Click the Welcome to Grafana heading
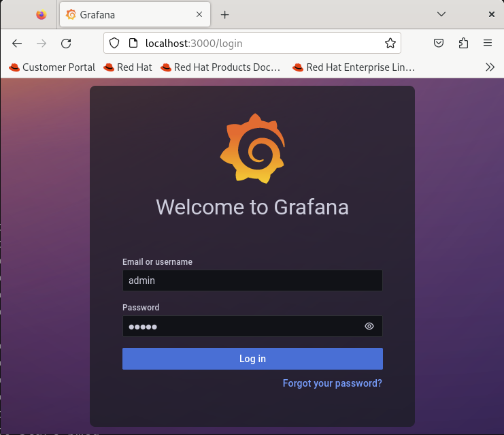Viewport: 504px width, 435px height. (252, 207)
